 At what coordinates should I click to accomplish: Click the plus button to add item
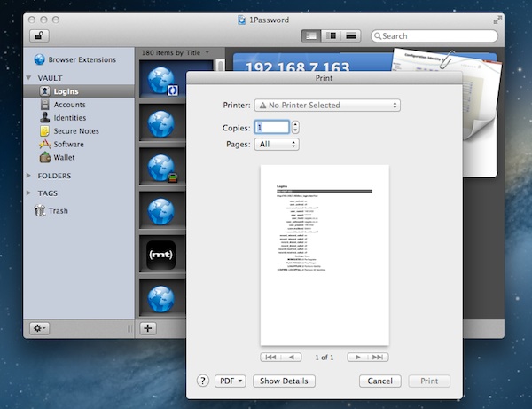(147, 328)
